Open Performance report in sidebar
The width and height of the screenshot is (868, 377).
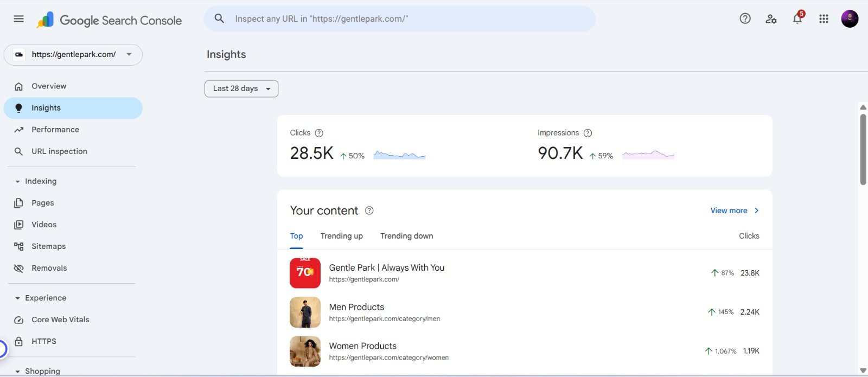pyautogui.click(x=73, y=130)
